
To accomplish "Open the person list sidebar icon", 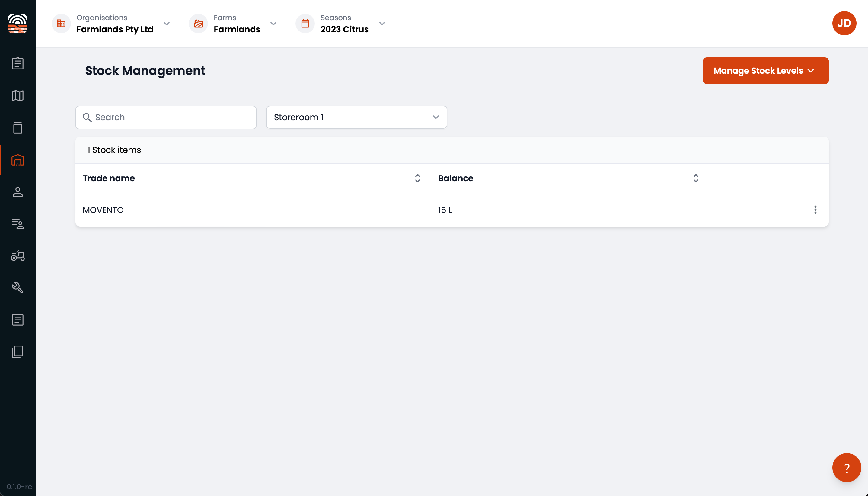I will 18,224.
